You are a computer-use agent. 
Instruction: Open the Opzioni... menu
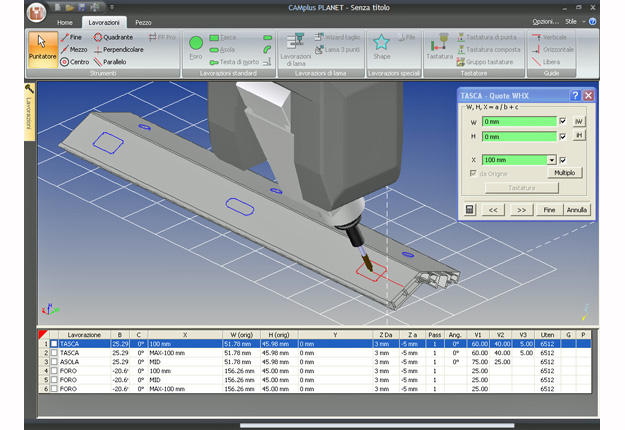546,22
